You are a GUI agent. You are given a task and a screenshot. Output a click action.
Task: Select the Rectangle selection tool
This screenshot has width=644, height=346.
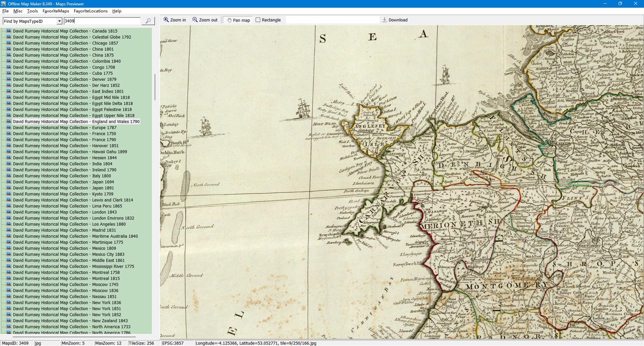(x=258, y=20)
